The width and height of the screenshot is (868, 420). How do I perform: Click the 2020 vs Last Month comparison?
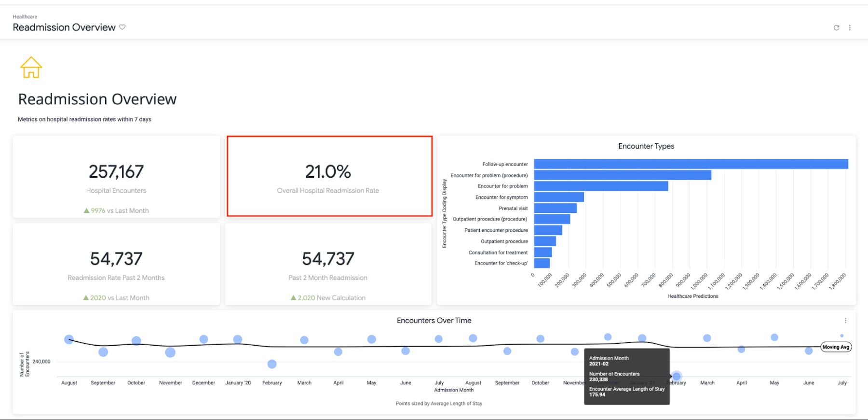click(x=116, y=298)
